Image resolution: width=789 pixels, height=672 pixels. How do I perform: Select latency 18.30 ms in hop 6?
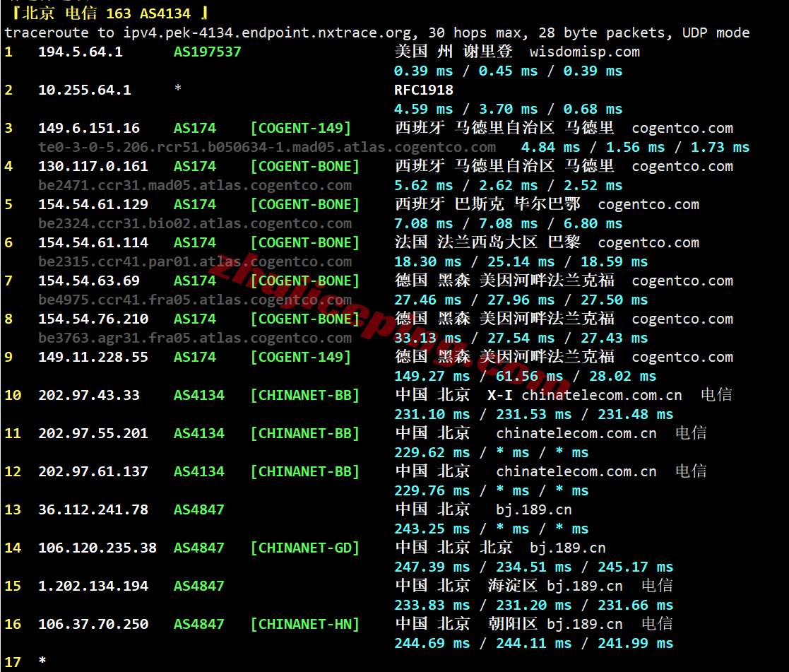tap(428, 262)
